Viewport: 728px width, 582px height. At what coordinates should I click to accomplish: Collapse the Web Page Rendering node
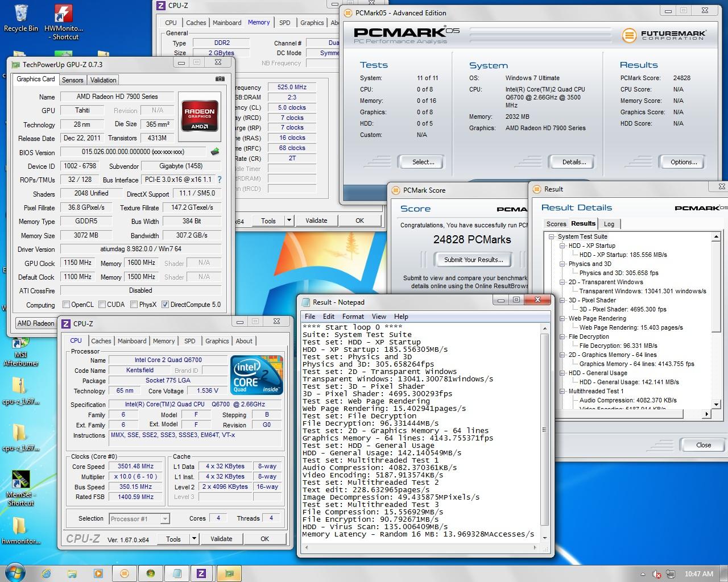point(562,318)
